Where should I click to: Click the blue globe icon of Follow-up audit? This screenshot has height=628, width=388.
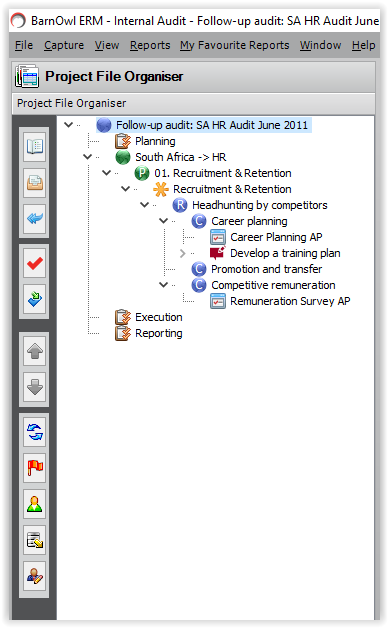(x=104, y=125)
